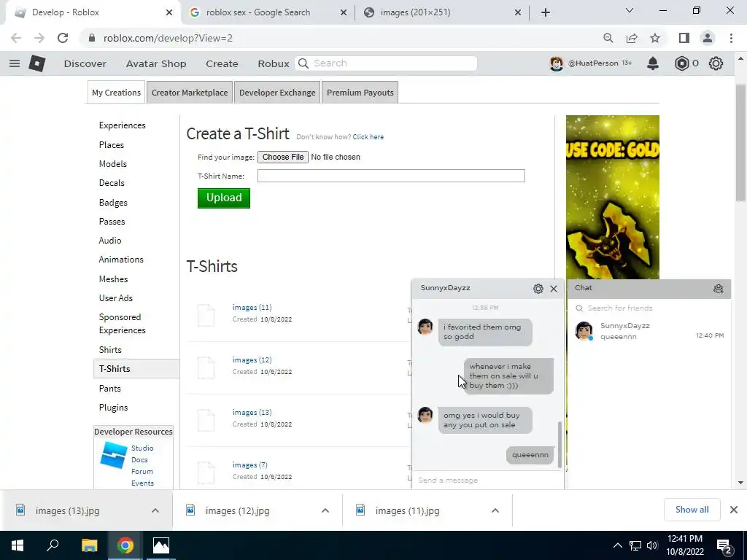This screenshot has height=560, width=747.
Task: Open the Premium Payouts tab
Action: pos(360,93)
